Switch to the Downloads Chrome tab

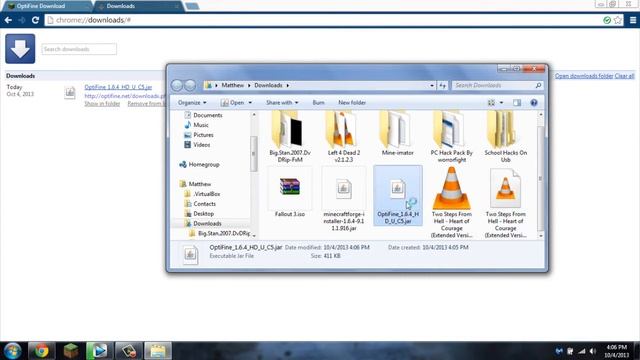tap(138, 6)
